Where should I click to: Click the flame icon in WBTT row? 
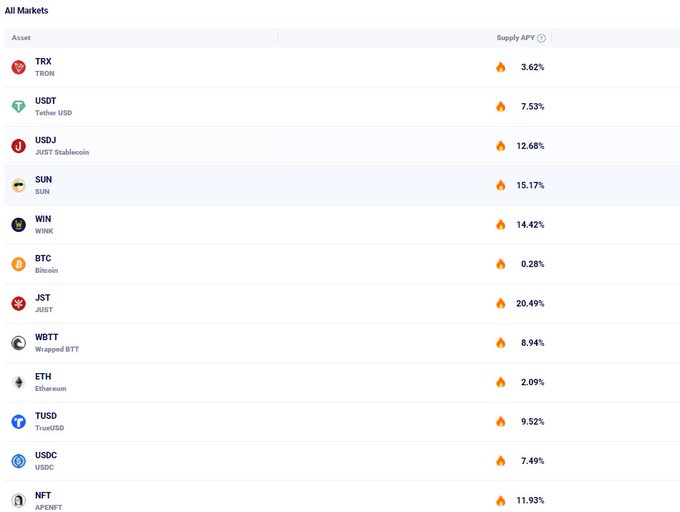500,342
